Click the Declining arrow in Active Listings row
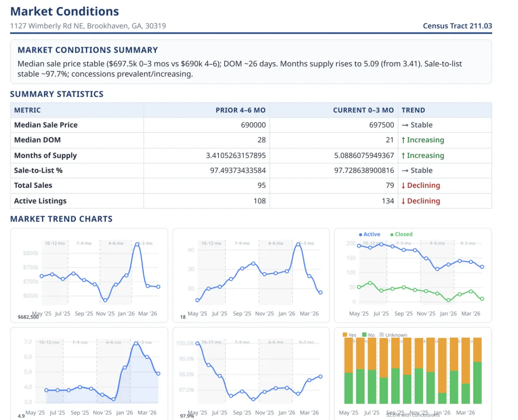The image size is (518, 420). (403, 201)
